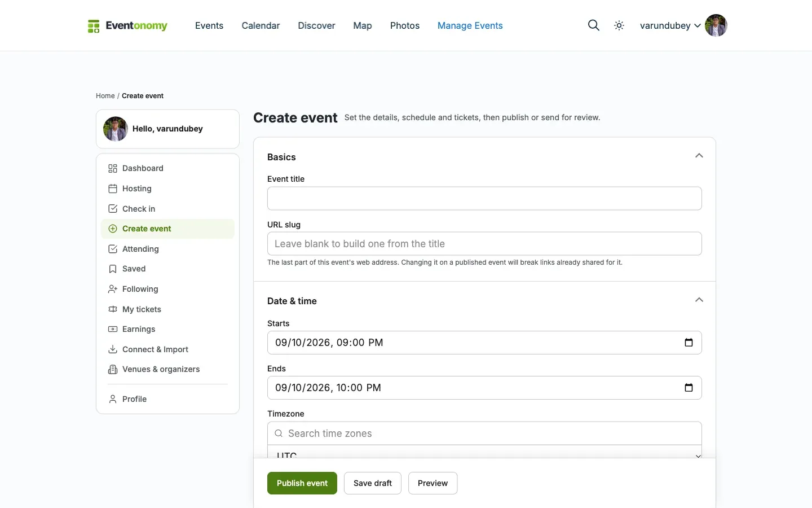
Task: Open Map in top navigation
Action: pos(363,25)
